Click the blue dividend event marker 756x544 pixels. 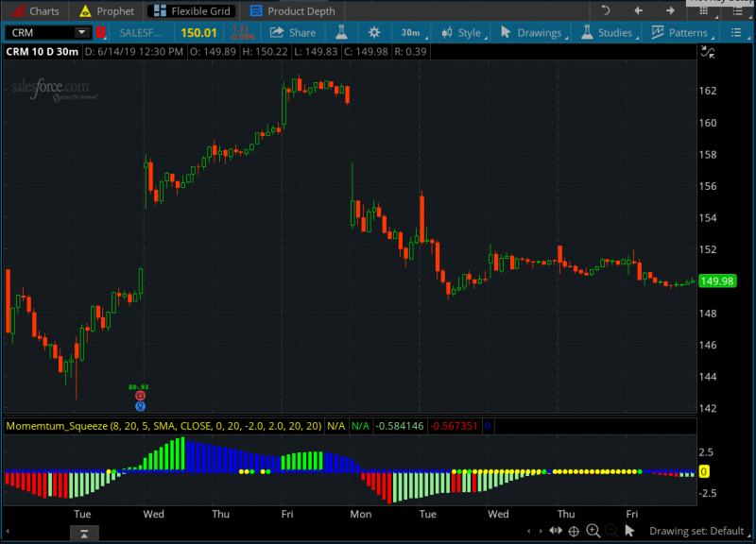tap(140, 406)
